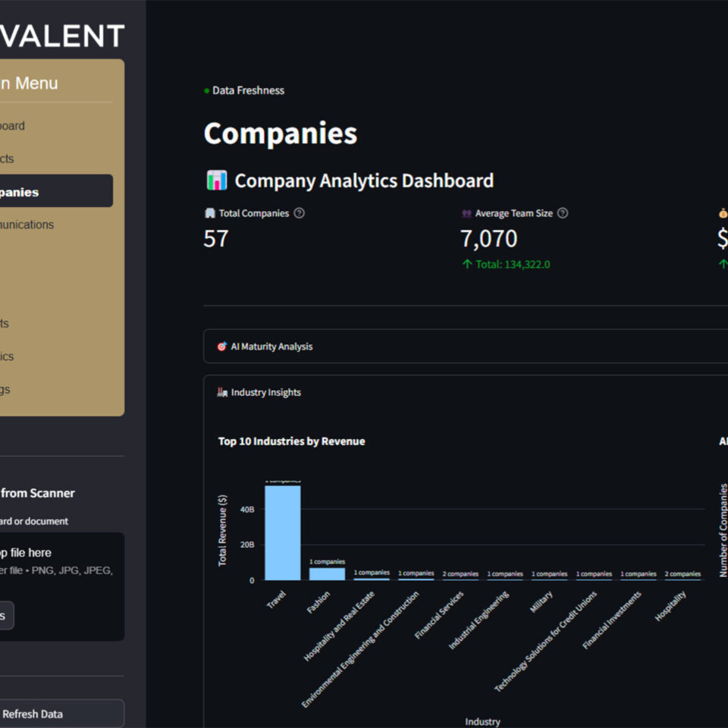Click the bar chart icon beside Company Analytics Dashboard
The image size is (728, 728).
217,180
